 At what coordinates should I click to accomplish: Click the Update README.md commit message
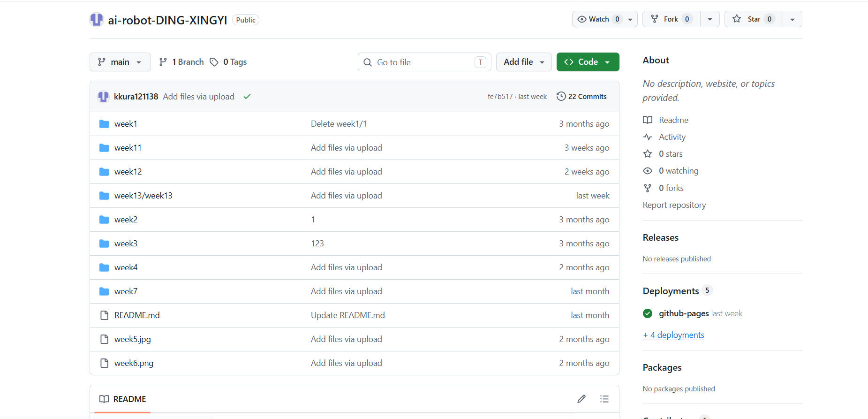(348, 315)
